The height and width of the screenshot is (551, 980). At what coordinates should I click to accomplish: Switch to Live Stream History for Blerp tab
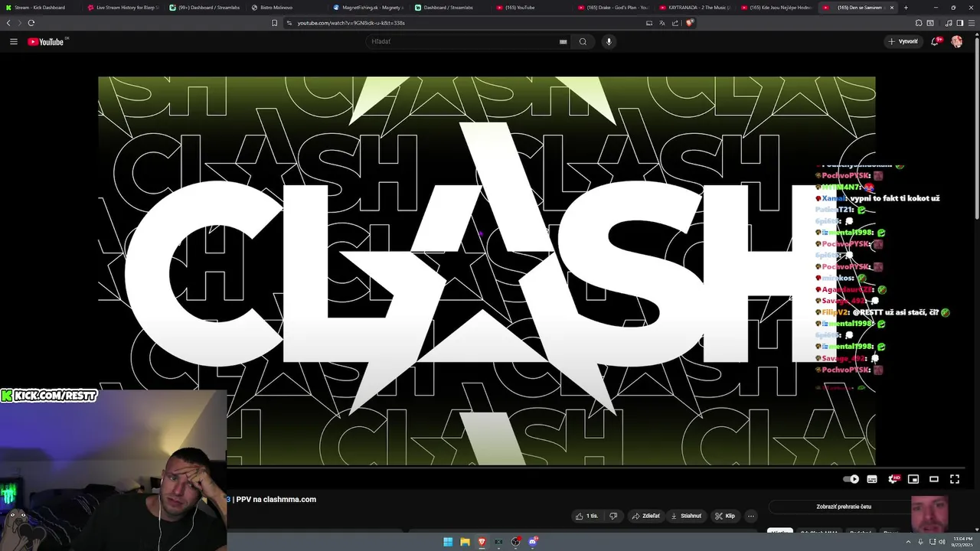pos(122,8)
